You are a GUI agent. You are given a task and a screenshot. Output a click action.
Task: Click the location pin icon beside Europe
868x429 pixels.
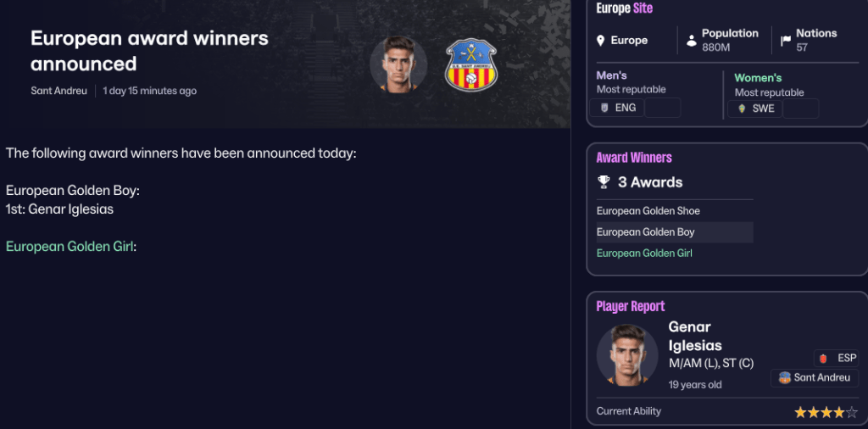601,41
